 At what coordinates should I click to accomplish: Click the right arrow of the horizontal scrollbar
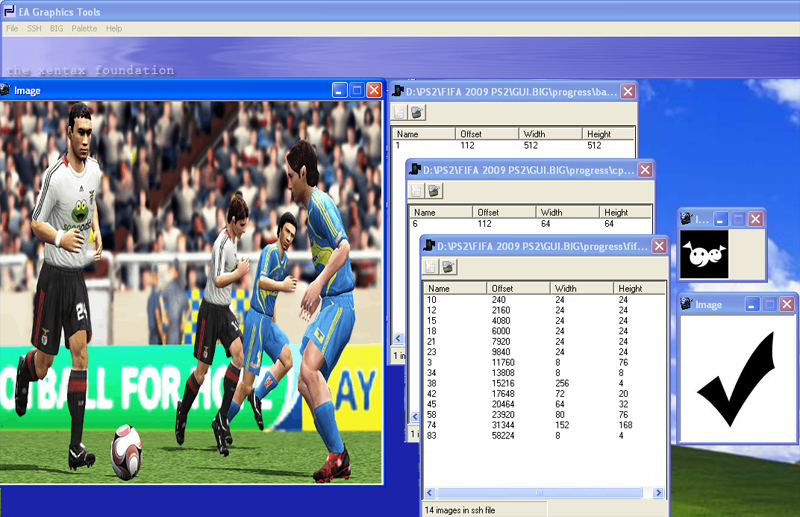click(660, 493)
